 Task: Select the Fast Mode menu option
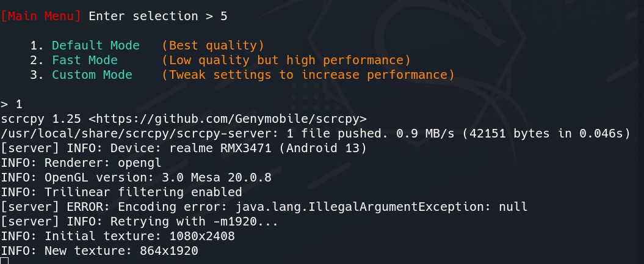pyautogui.click(x=85, y=60)
